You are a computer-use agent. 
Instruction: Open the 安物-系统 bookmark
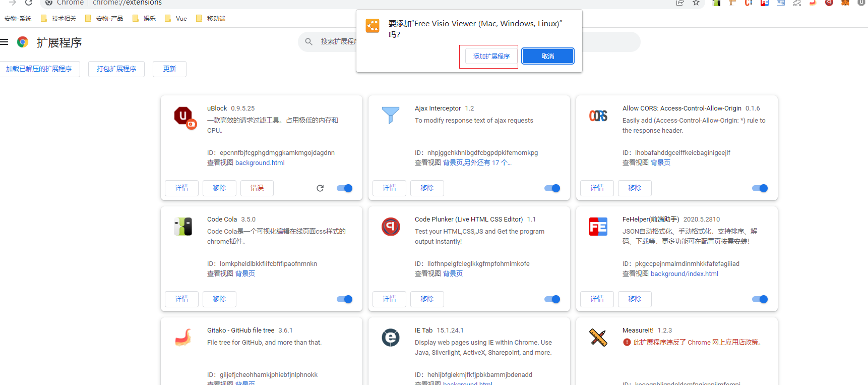(x=18, y=19)
